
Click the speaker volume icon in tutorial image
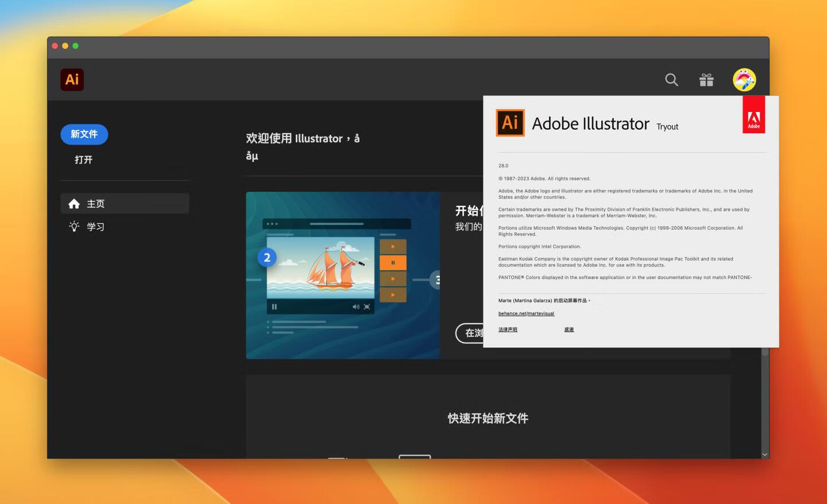click(x=356, y=307)
